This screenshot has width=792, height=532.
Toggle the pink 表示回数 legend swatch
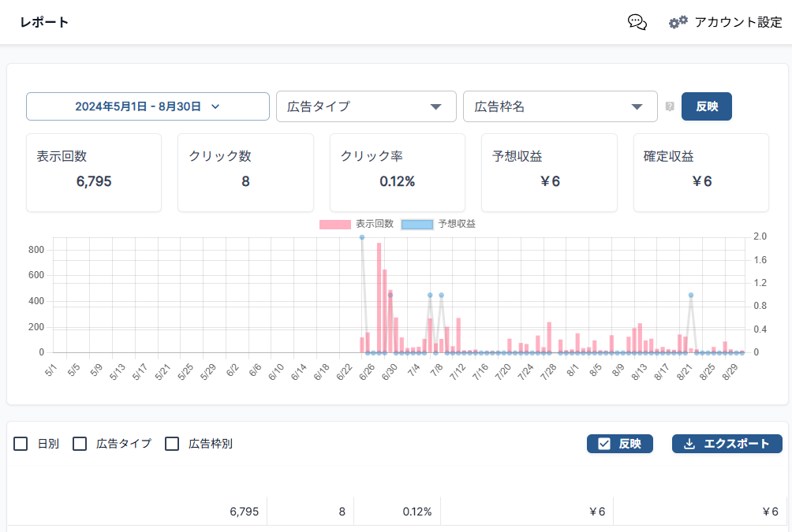pyautogui.click(x=334, y=224)
